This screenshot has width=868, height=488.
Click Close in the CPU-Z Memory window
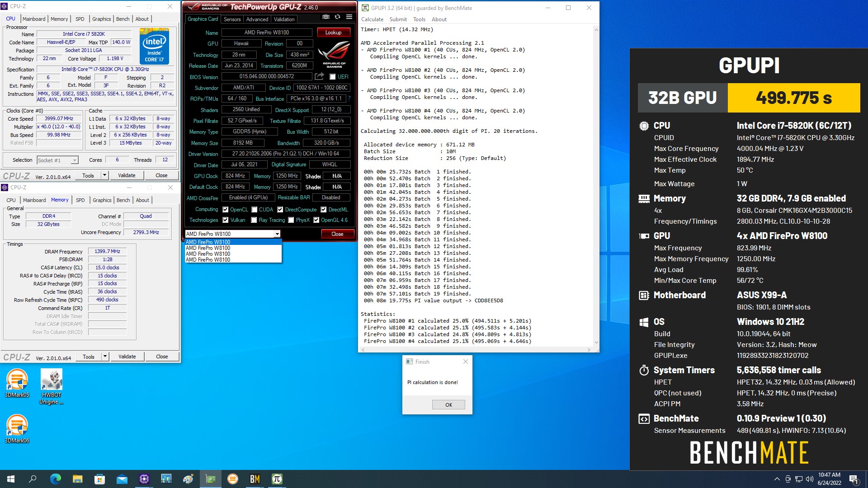click(162, 357)
